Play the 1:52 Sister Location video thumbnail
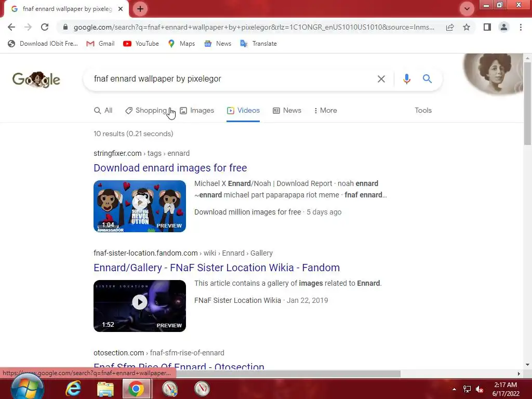 click(x=140, y=306)
